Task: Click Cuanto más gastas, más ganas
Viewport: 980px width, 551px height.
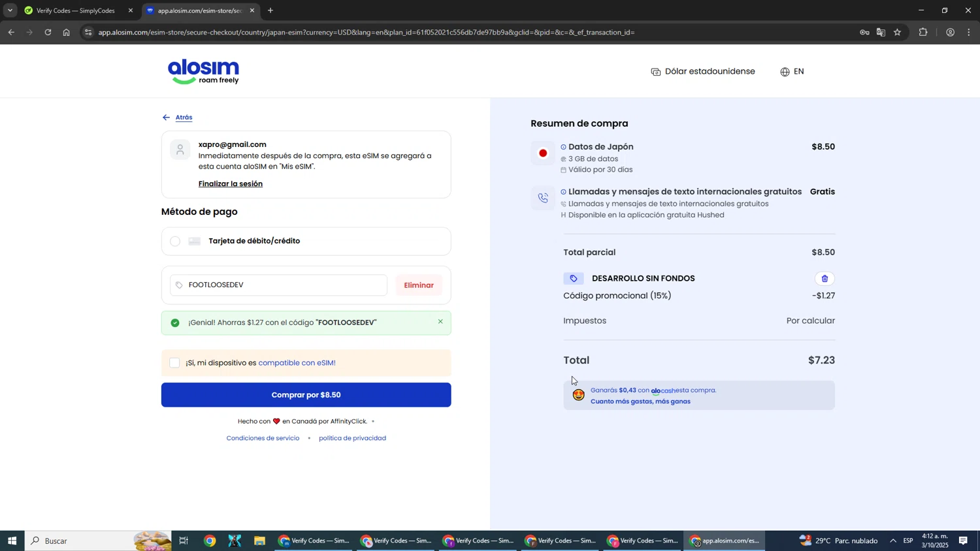Action: click(x=640, y=401)
